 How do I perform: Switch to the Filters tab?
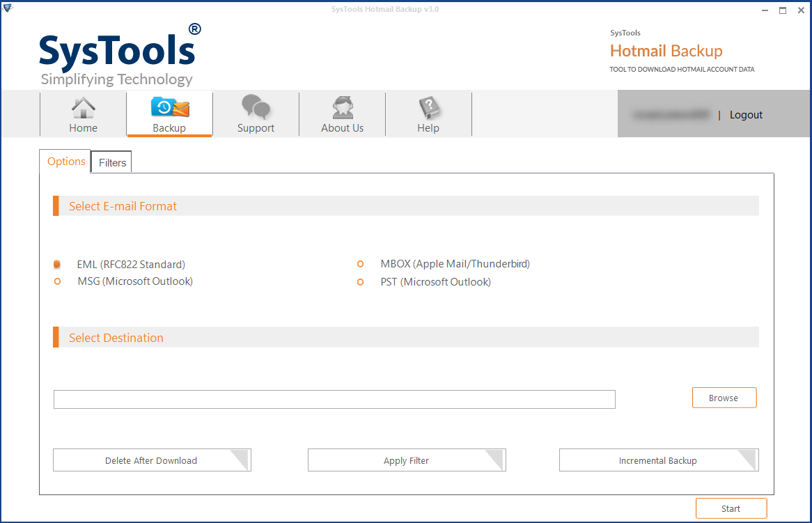(111, 162)
